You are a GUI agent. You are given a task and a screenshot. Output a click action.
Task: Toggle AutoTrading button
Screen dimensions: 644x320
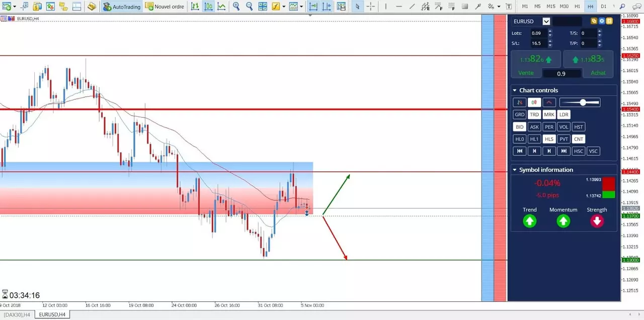121,7
